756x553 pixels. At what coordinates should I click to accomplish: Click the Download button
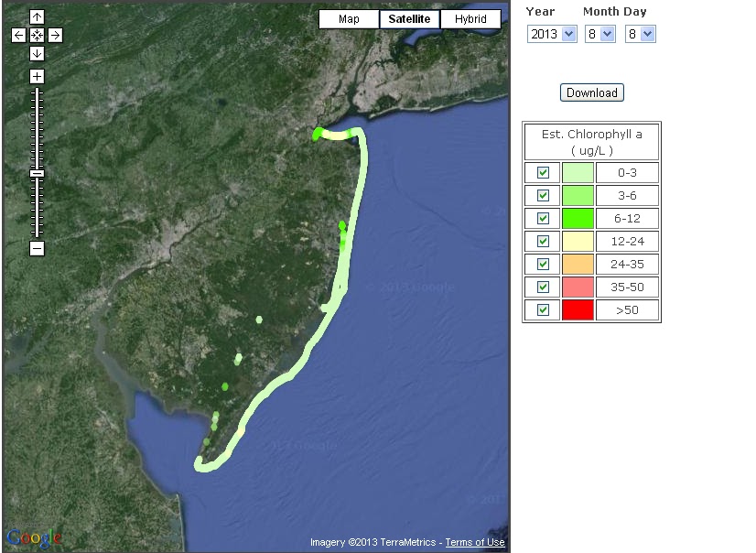(x=591, y=92)
